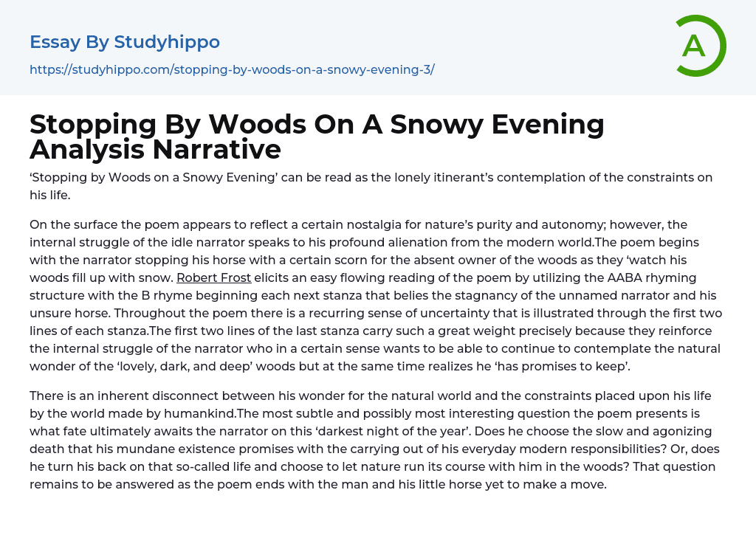
Task: Click 'There is an inherent disconnect' paragraph opening
Action: [x=120, y=396]
